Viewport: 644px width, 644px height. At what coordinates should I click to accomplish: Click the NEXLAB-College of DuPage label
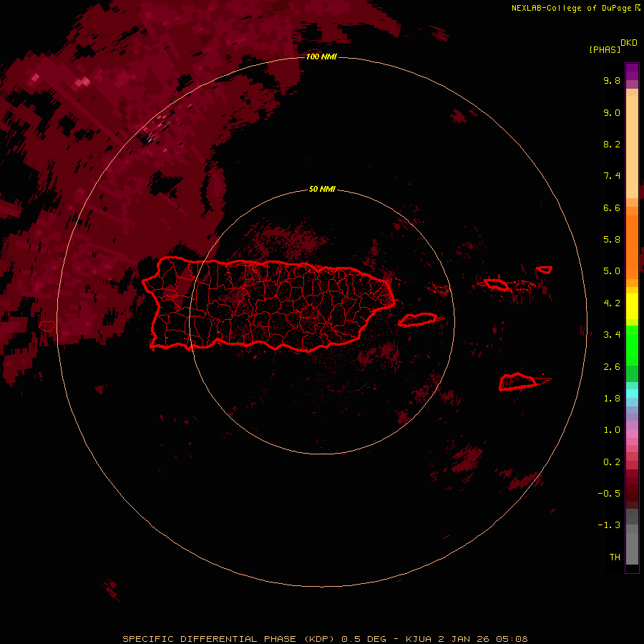(x=572, y=8)
